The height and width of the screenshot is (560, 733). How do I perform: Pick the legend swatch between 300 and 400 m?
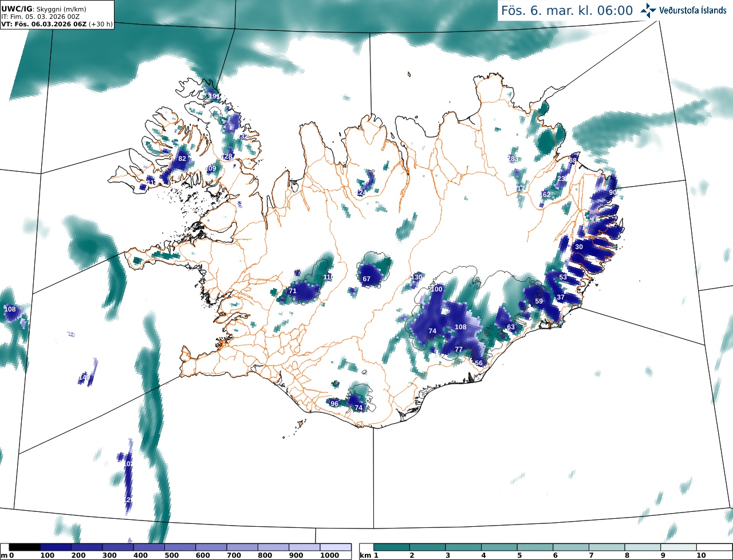[118, 547]
